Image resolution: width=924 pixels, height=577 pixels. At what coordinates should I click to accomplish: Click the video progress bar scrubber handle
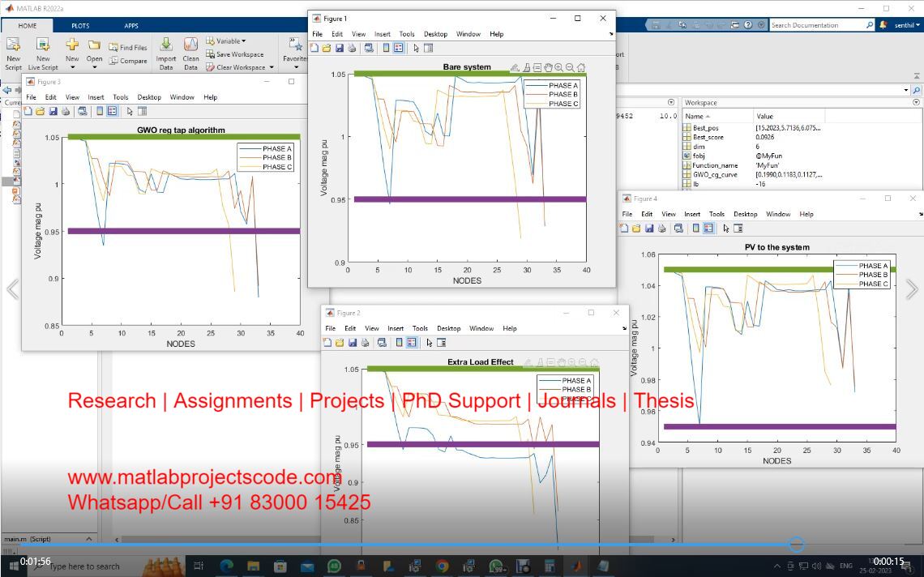[796, 545]
